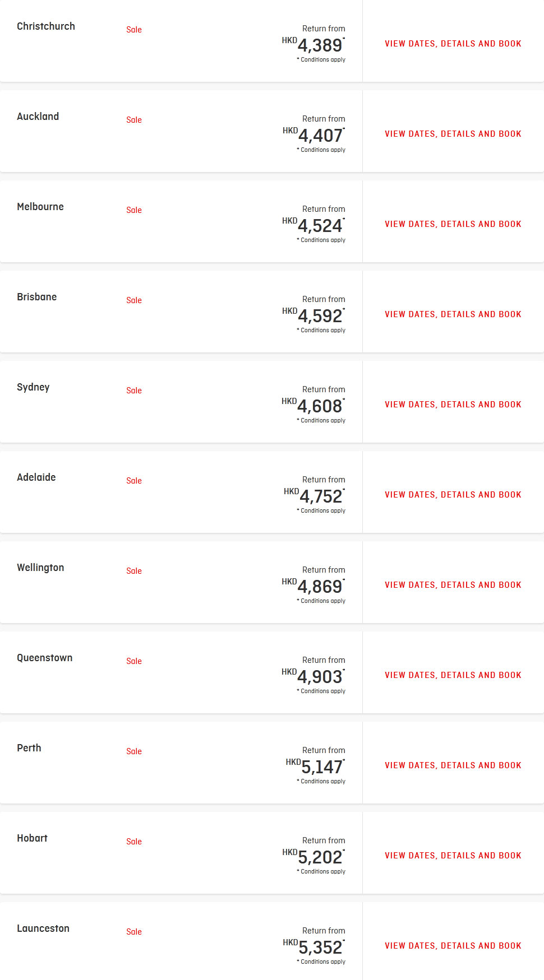Click the HKD 4,407 Auckland price
544x980 pixels.
(x=314, y=135)
